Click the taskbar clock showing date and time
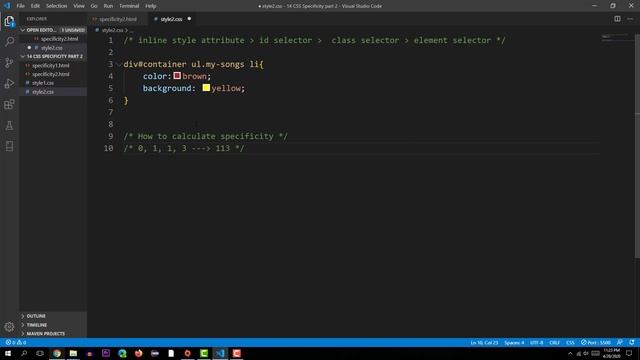The width and height of the screenshot is (640, 360). point(611,353)
